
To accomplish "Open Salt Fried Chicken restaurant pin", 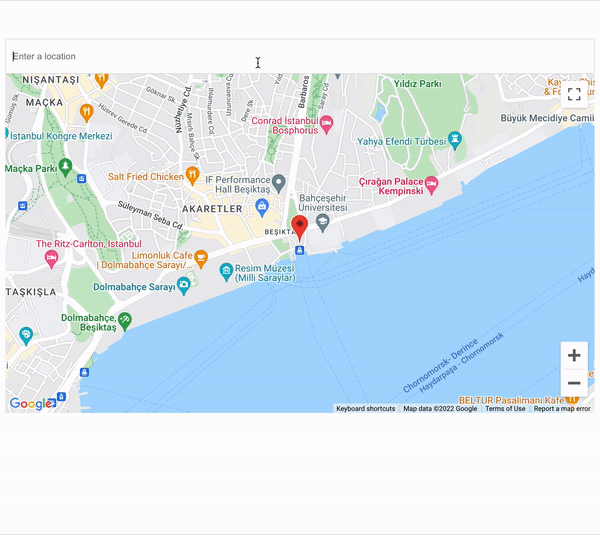I will [x=192, y=175].
